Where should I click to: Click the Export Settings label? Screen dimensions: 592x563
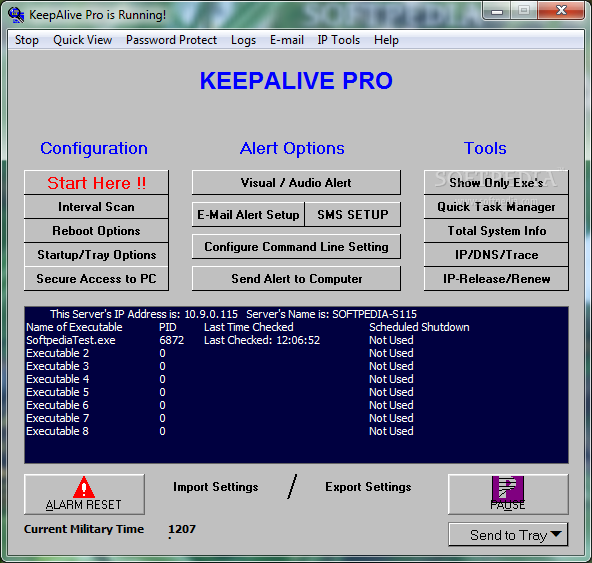tap(368, 487)
